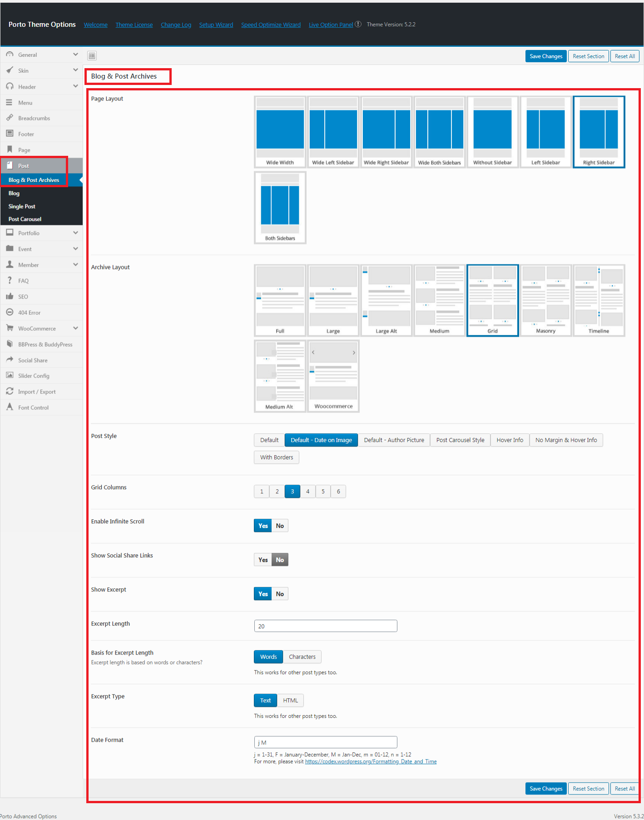Select 2 grid columns

click(277, 492)
